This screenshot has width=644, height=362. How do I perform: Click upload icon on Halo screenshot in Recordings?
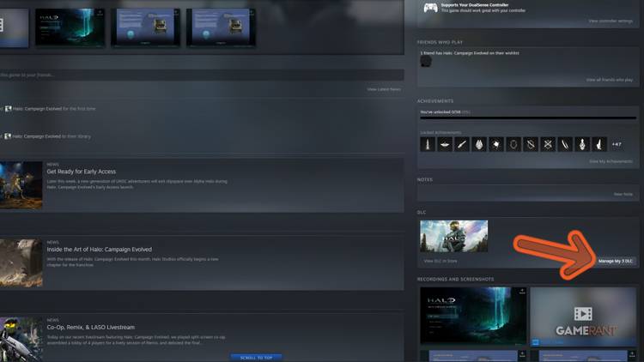[x=522, y=292]
